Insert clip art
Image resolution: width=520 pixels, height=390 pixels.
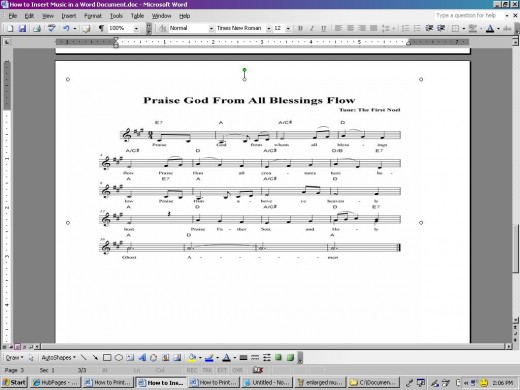coord(165,357)
